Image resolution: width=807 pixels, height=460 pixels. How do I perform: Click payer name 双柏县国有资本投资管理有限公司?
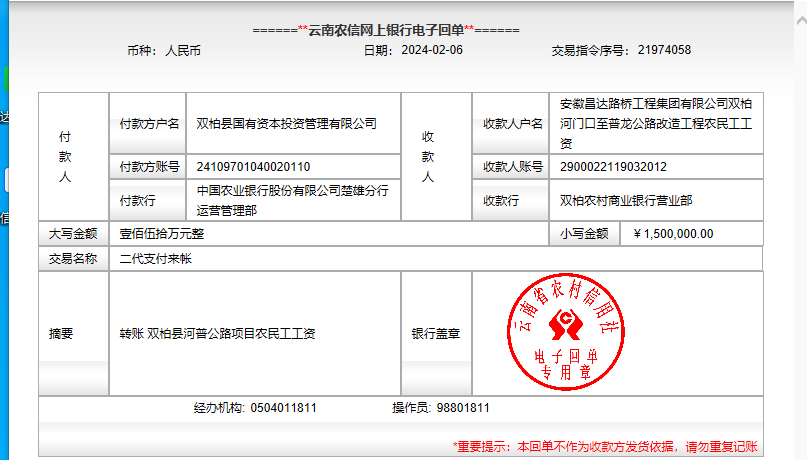pyautogui.click(x=287, y=124)
